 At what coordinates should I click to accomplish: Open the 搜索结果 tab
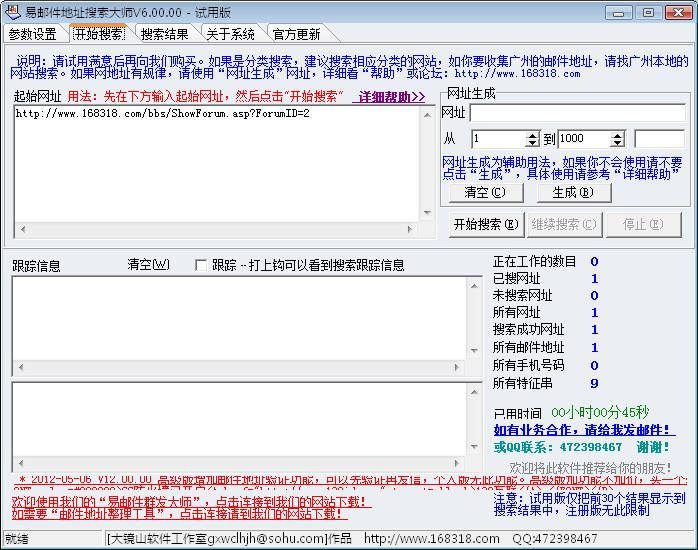pyautogui.click(x=164, y=34)
